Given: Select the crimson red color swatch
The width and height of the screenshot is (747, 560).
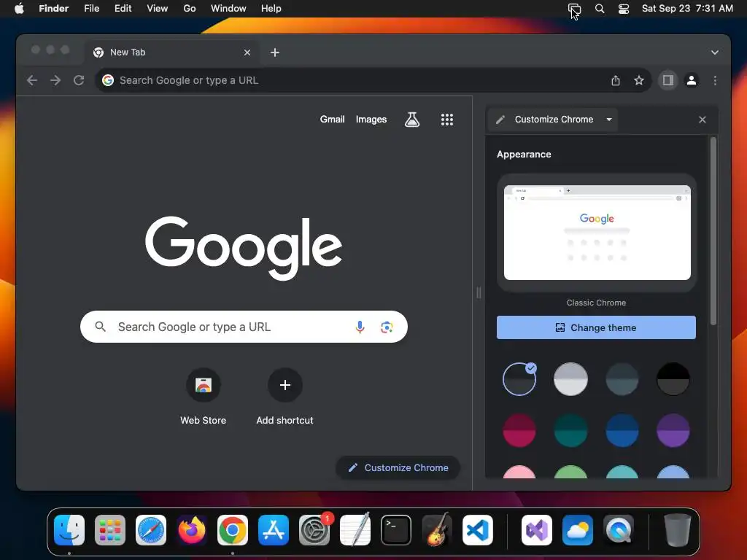Looking at the screenshot, I should click(x=519, y=430).
